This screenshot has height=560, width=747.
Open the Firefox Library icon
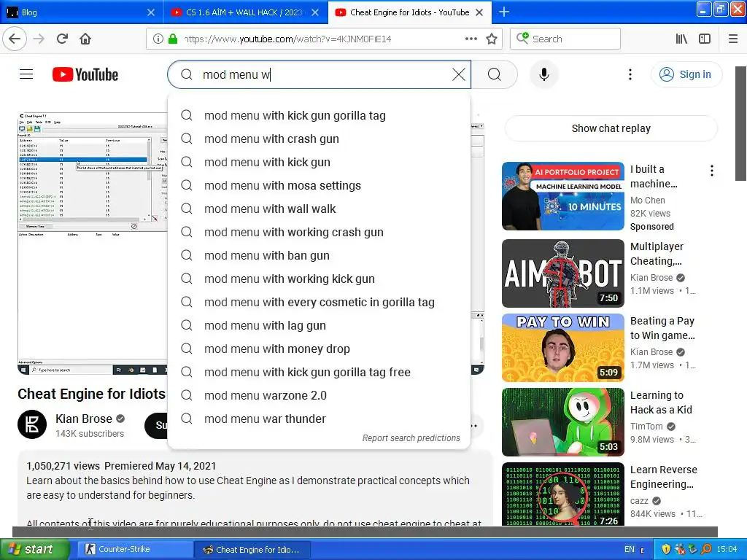click(x=681, y=39)
